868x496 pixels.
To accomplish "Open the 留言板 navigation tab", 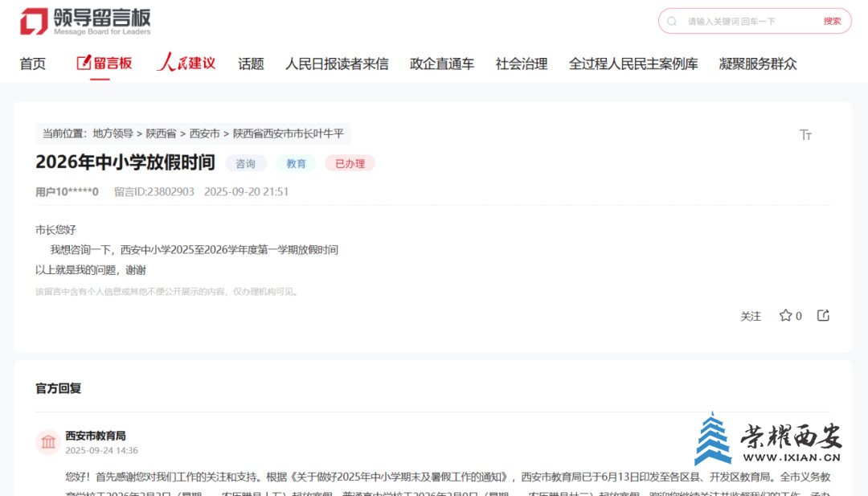I will 104,63.
